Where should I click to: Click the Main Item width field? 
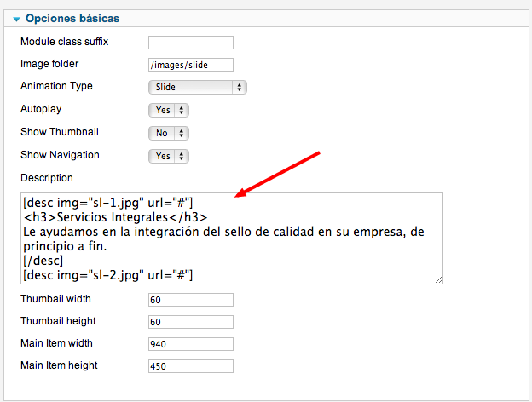tap(191, 344)
